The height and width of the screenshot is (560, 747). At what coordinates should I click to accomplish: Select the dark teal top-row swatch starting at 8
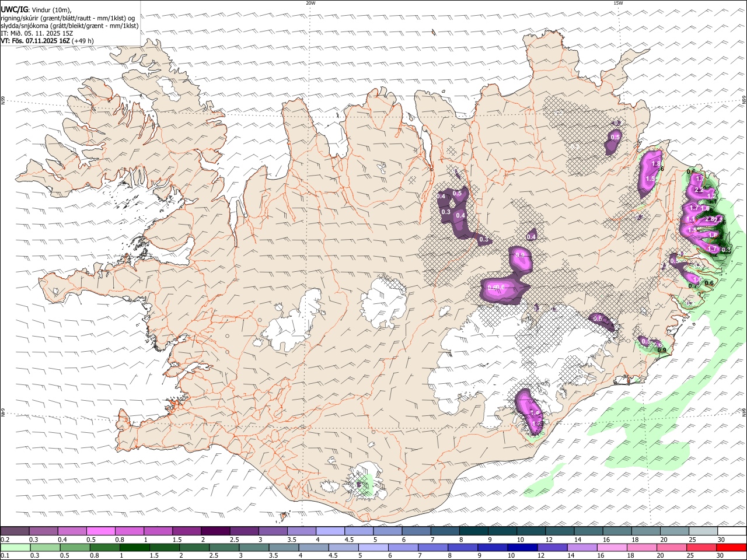coord(473,531)
